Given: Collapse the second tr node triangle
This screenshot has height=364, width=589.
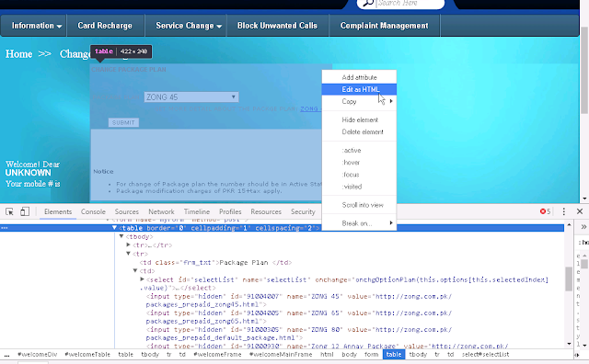Looking at the screenshot, I should coord(129,254).
